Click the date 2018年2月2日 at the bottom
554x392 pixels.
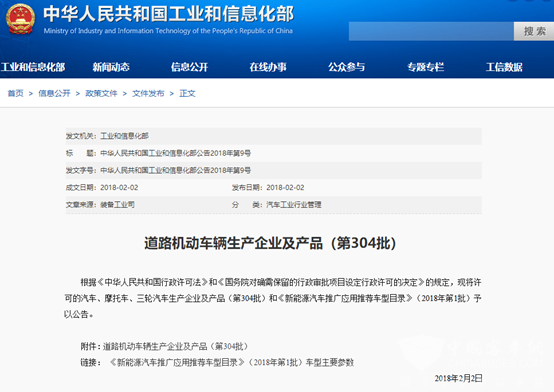tap(459, 379)
